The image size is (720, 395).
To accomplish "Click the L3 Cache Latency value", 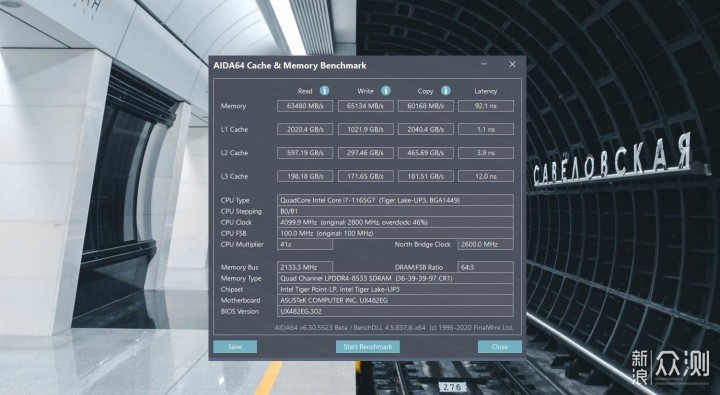I will (x=486, y=176).
